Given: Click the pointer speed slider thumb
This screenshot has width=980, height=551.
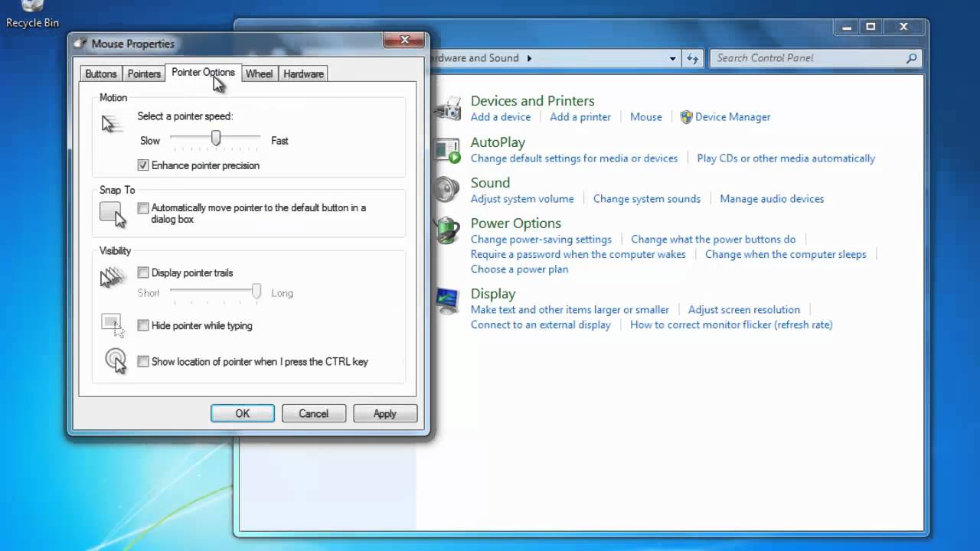Looking at the screenshot, I should tap(216, 138).
